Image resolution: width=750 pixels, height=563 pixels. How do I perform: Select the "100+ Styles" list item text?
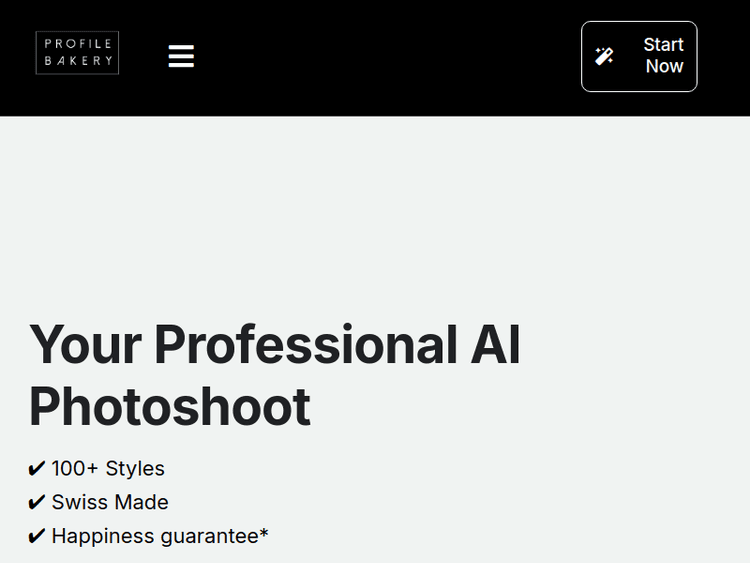(x=108, y=469)
